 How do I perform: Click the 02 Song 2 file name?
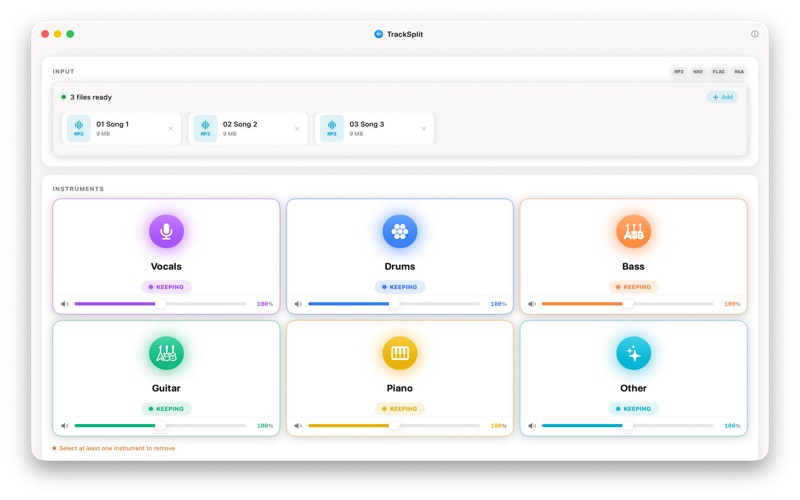click(x=240, y=124)
